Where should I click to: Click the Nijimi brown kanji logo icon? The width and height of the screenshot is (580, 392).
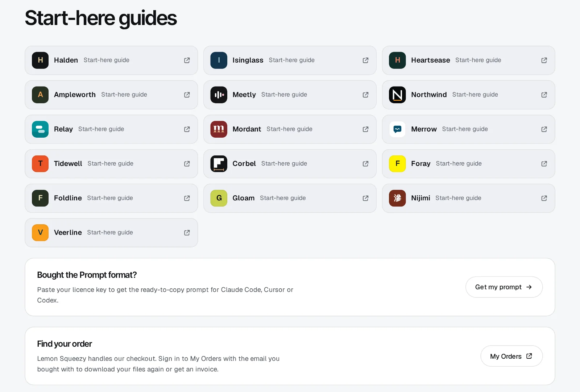coord(397,198)
